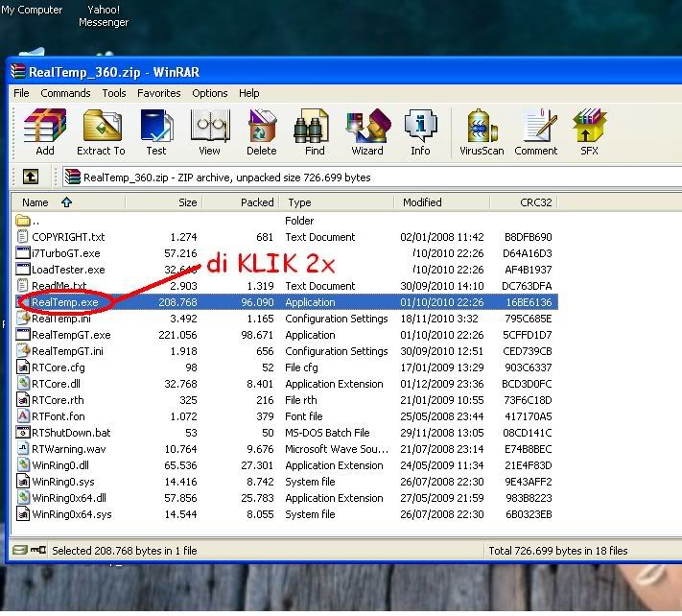Open the Favorites menu
This screenshot has height=616, width=682.
[x=159, y=93]
